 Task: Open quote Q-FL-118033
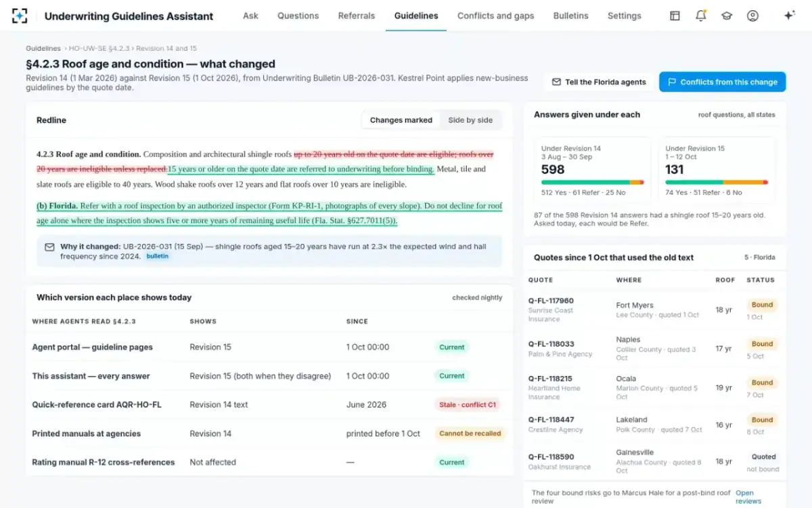pyautogui.click(x=551, y=344)
